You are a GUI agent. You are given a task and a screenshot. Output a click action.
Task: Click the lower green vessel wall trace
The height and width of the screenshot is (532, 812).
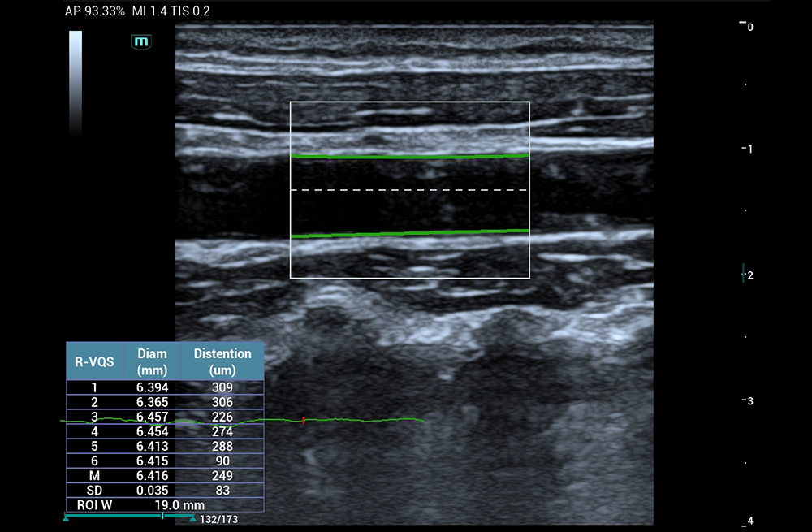pyautogui.click(x=410, y=234)
